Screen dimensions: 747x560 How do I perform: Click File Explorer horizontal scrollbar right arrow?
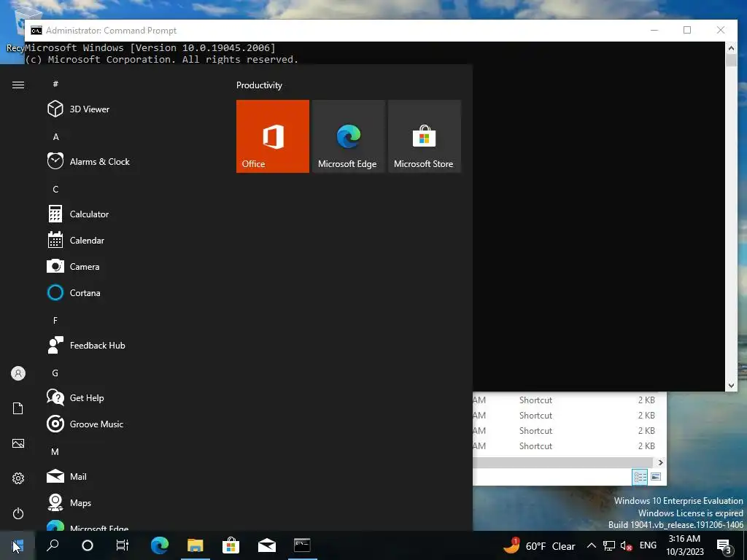(x=660, y=462)
